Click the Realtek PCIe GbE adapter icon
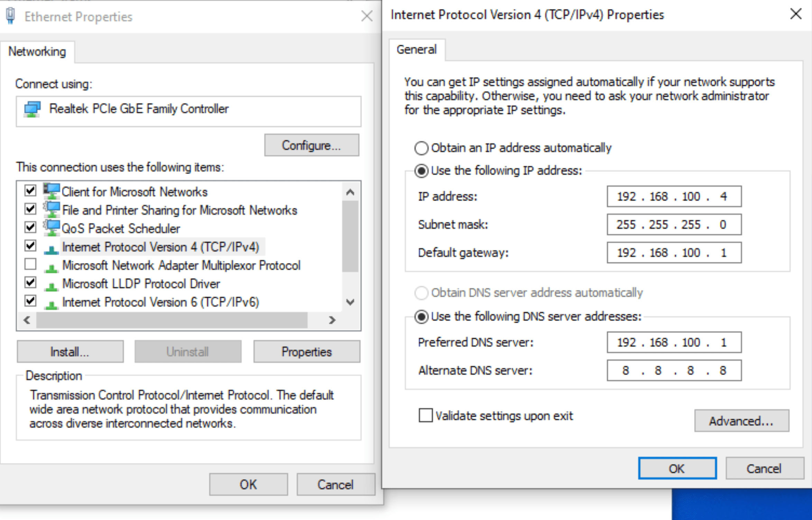The image size is (812, 520). pyautogui.click(x=32, y=109)
